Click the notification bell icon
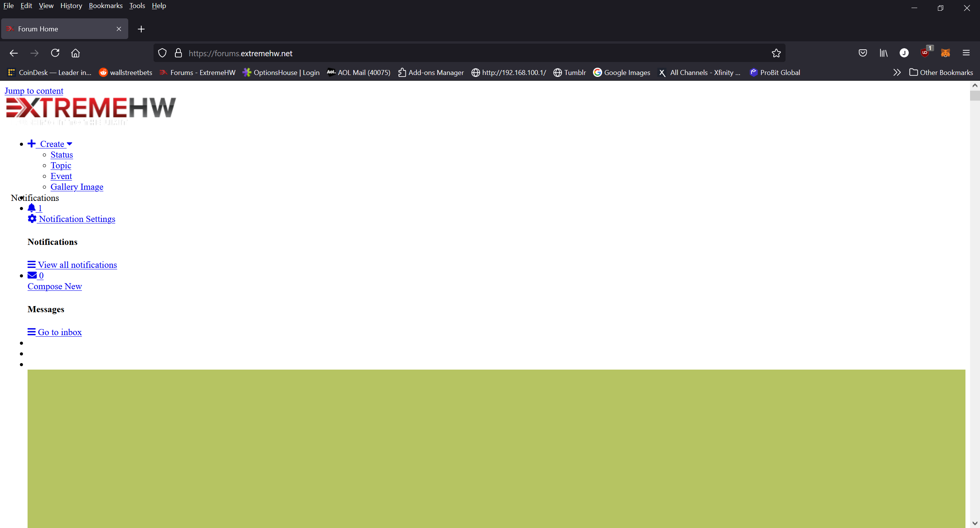The image size is (980, 528). [x=32, y=208]
